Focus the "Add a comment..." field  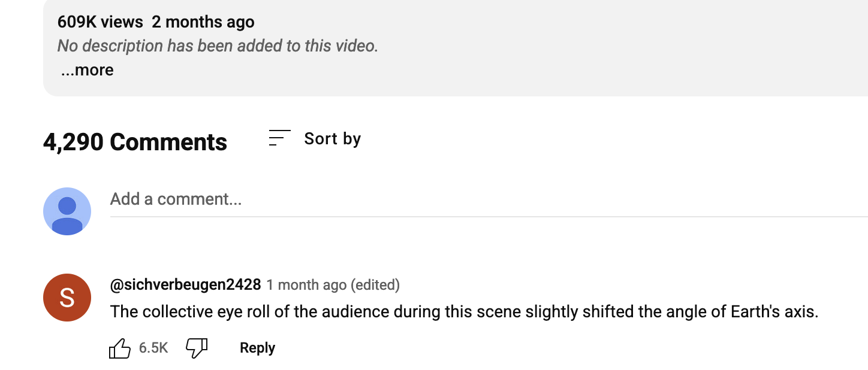click(176, 199)
